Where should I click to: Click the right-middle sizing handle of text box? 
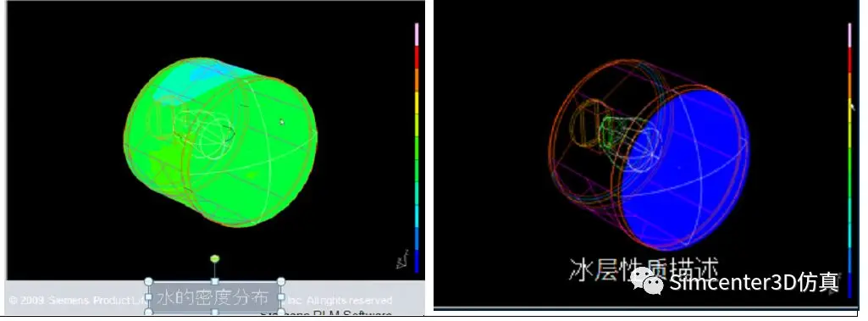(x=280, y=297)
